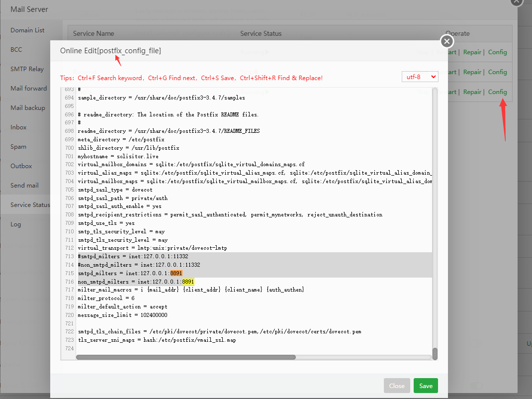Click line 723 tls_server_sni_maps line
Screen dimensions: 532x399
[157, 340]
